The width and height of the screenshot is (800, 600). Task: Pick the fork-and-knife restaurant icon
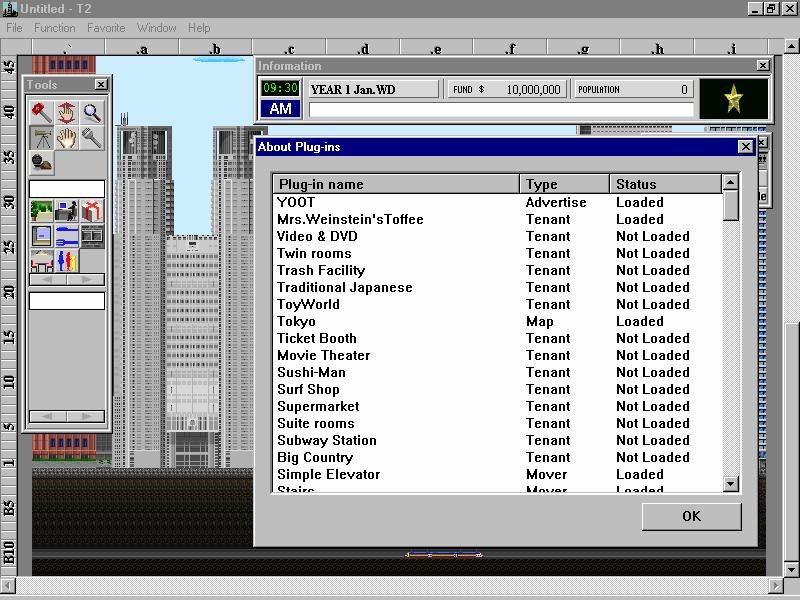pyautogui.click(x=64, y=237)
